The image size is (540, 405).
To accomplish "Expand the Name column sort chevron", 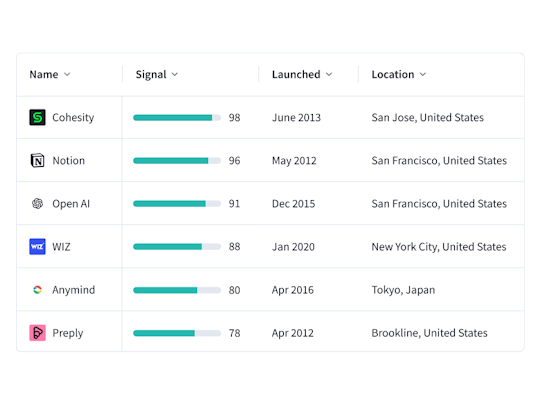I will (x=67, y=74).
